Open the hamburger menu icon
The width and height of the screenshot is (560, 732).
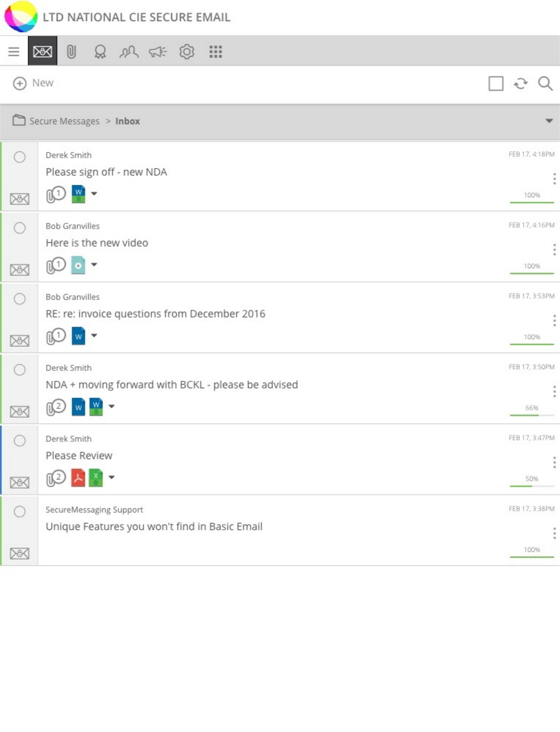click(x=14, y=52)
